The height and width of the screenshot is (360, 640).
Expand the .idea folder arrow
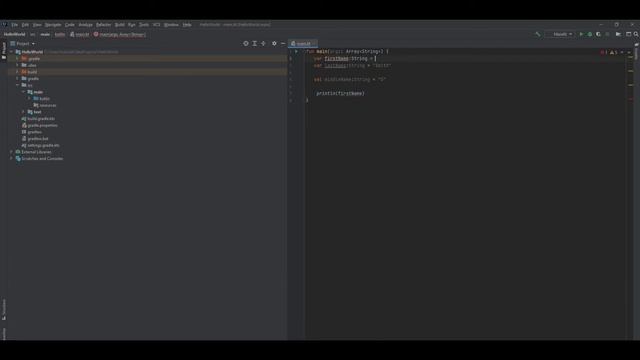(18, 65)
